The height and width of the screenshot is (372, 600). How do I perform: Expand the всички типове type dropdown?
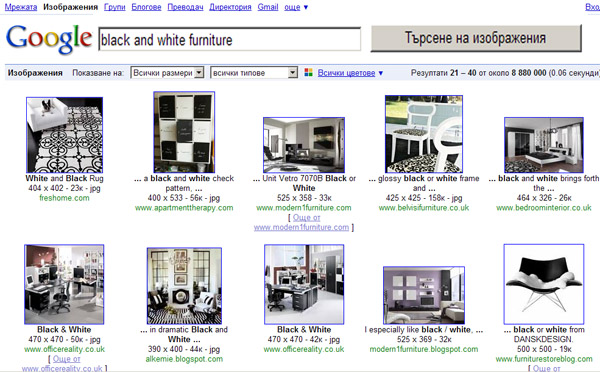[254, 73]
